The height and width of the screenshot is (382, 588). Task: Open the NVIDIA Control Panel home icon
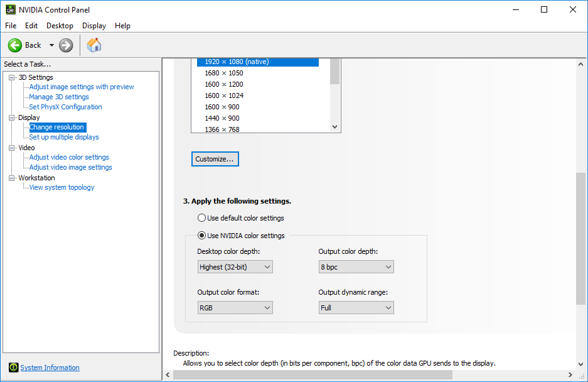point(94,45)
